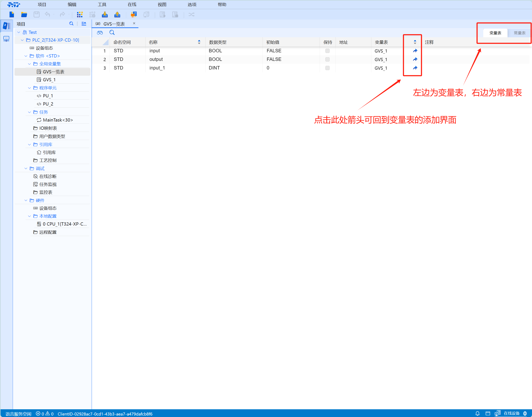Collapse all project tree icon
The height and width of the screenshot is (417, 532).
coord(84,24)
